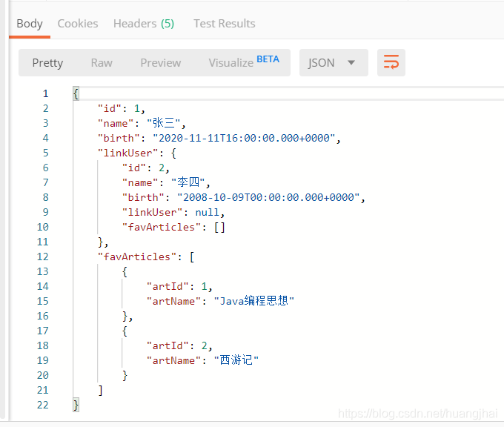Select the Pretty view mode
This screenshot has height=427, width=504.
[47, 63]
